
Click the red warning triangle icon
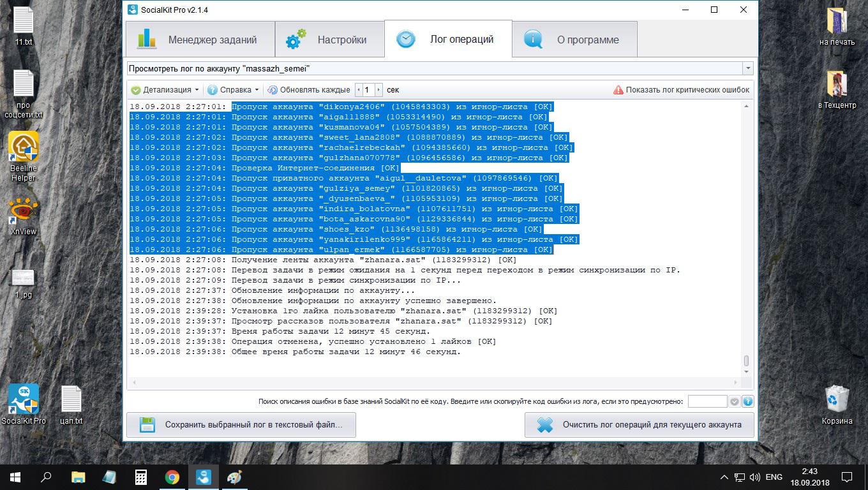[618, 90]
